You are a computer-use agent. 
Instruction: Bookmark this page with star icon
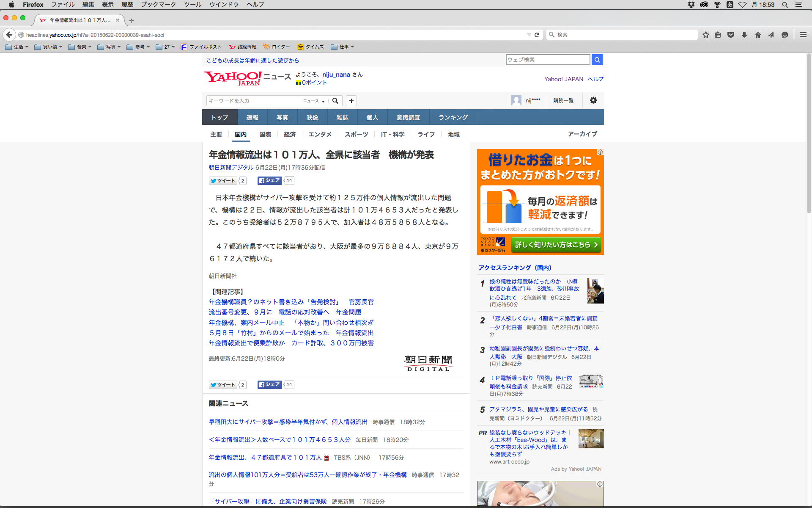[705, 35]
